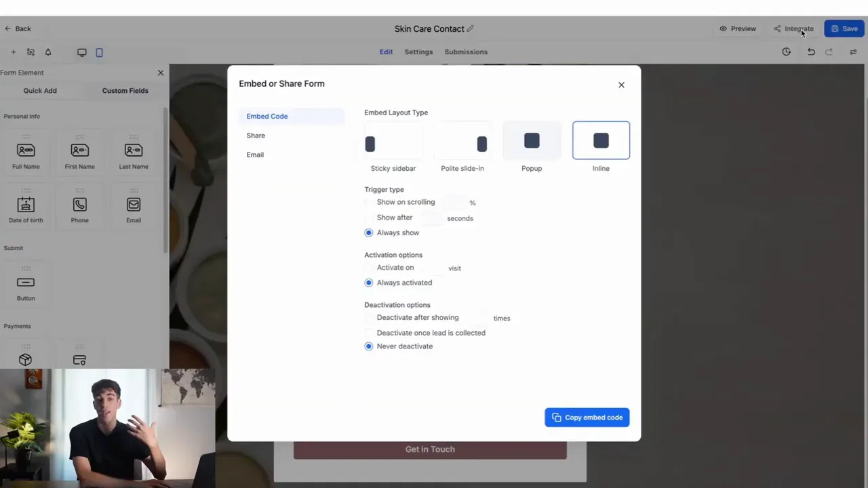Switch to mobile view icon
This screenshot has height=488, width=868.
[x=99, y=52]
